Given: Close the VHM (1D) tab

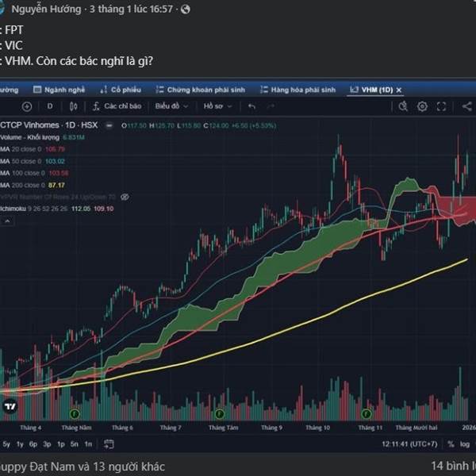Looking at the screenshot, I should pos(399,90).
